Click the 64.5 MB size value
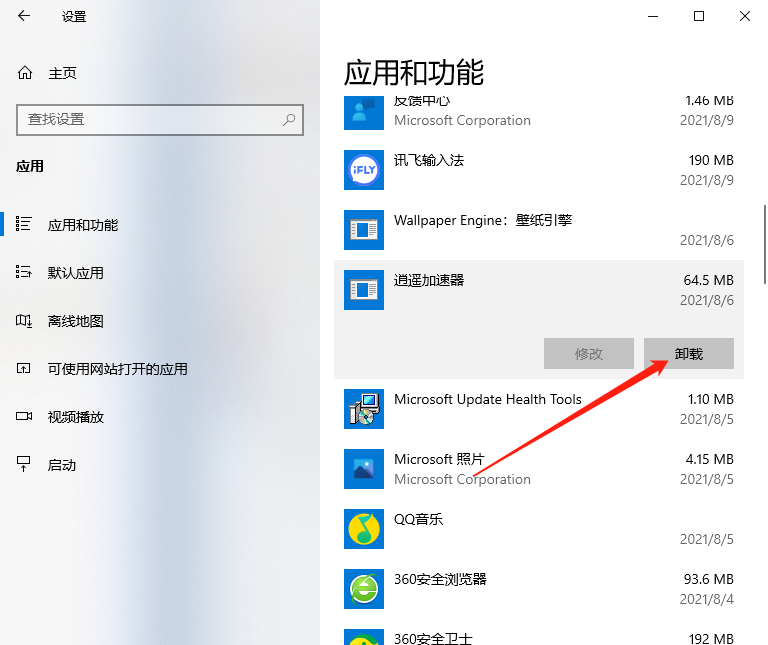The image size is (768, 645). (x=708, y=280)
